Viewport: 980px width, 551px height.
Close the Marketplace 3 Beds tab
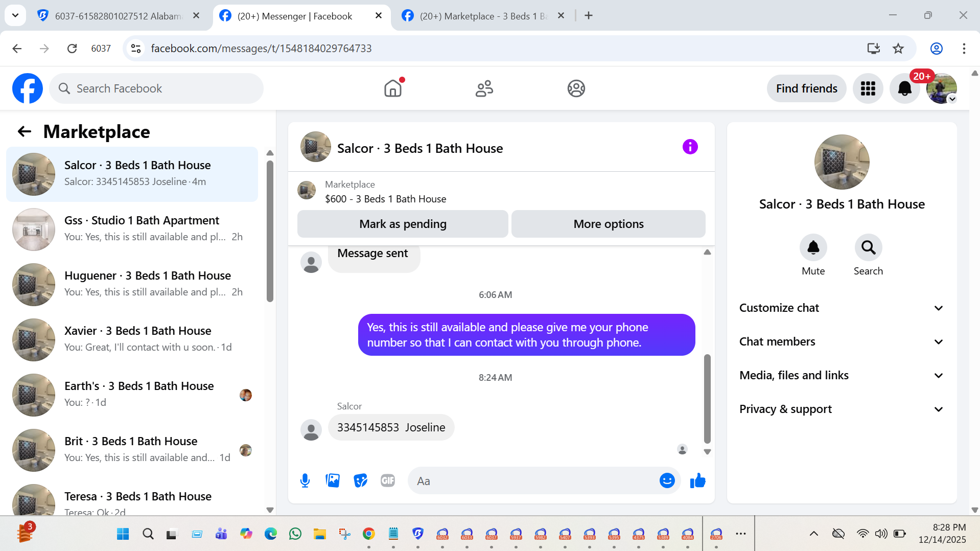pyautogui.click(x=561, y=16)
